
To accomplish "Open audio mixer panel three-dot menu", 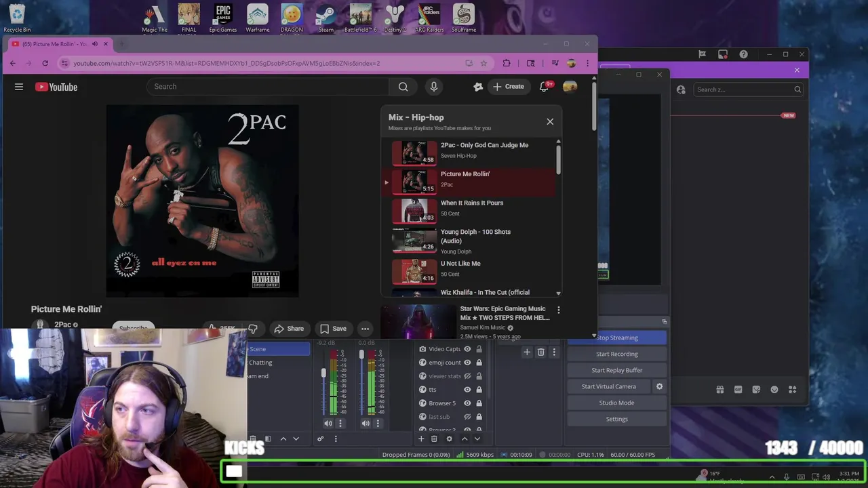I will [x=336, y=439].
